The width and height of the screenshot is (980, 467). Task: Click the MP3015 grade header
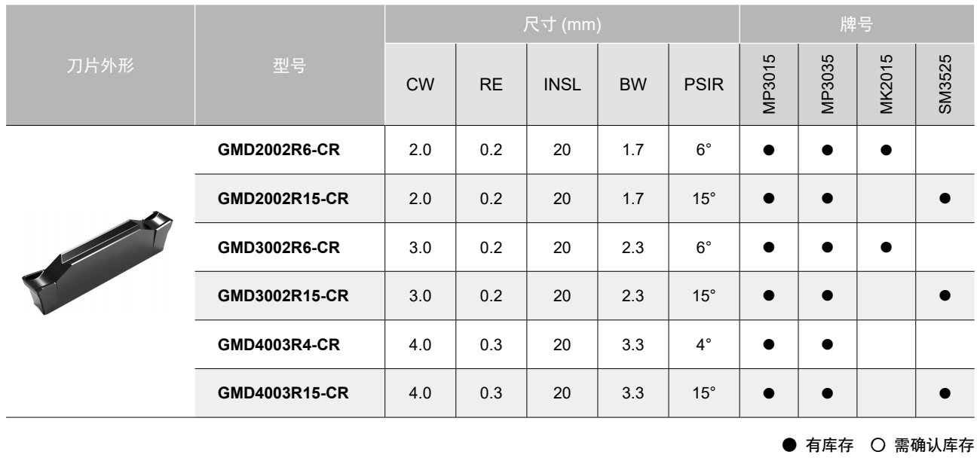tap(768, 84)
